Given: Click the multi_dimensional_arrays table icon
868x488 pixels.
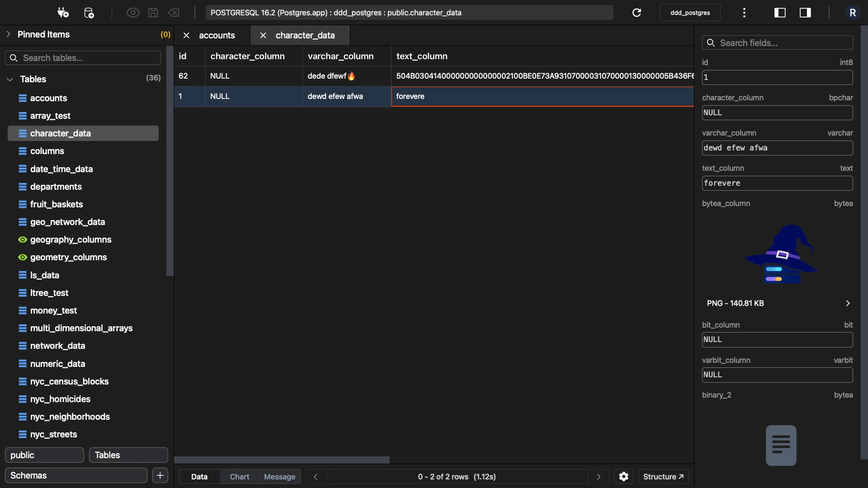Looking at the screenshot, I should pos(23,328).
